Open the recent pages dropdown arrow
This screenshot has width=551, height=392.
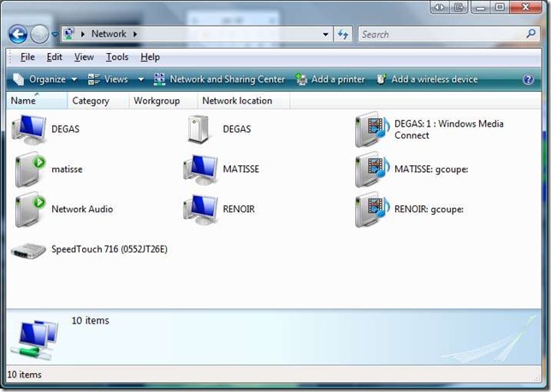click(55, 34)
